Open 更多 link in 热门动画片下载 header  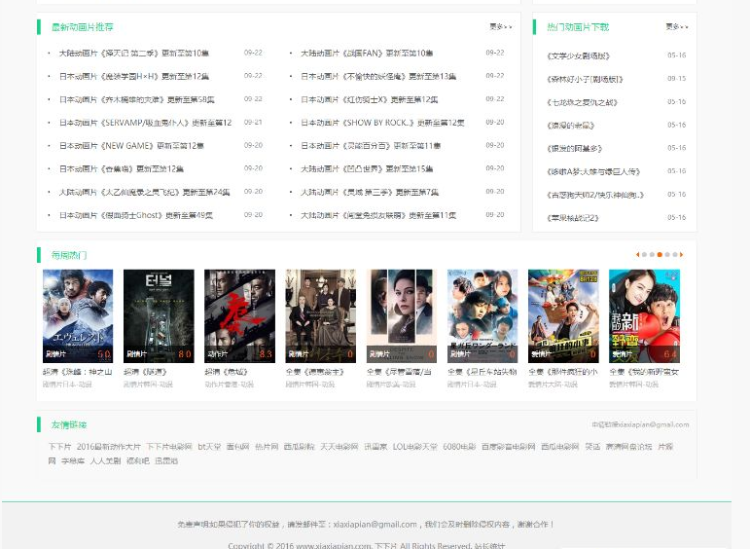(677, 27)
